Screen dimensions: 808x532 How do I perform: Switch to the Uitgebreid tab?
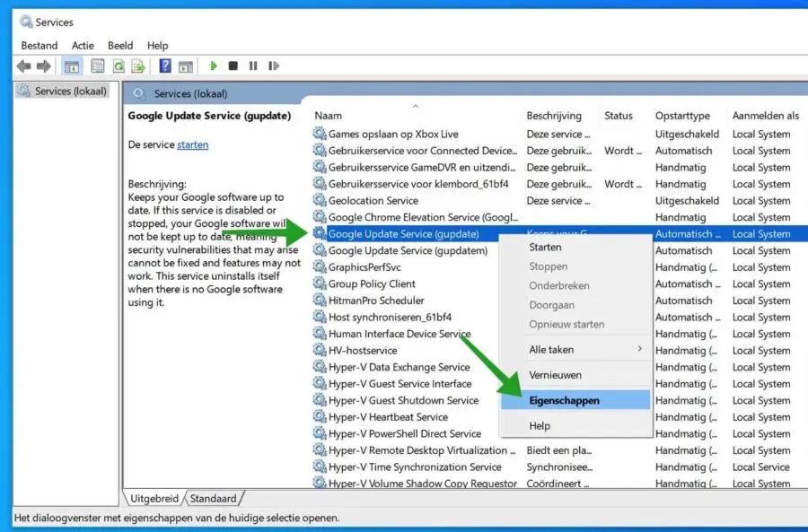click(x=154, y=499)
